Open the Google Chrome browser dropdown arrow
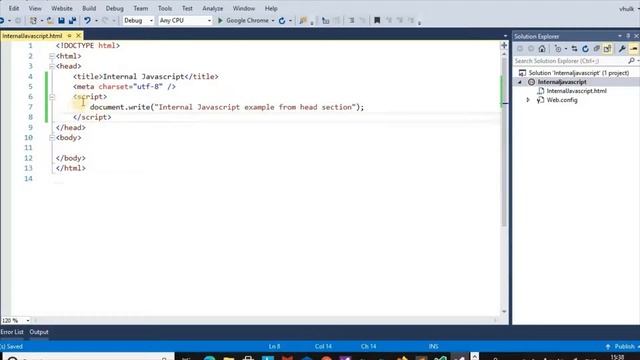Screen dimensions: 640x360 coord(273,21)
